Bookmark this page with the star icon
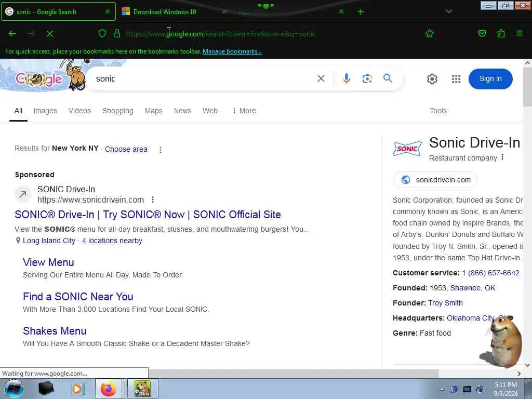 [x=430, y=33]
